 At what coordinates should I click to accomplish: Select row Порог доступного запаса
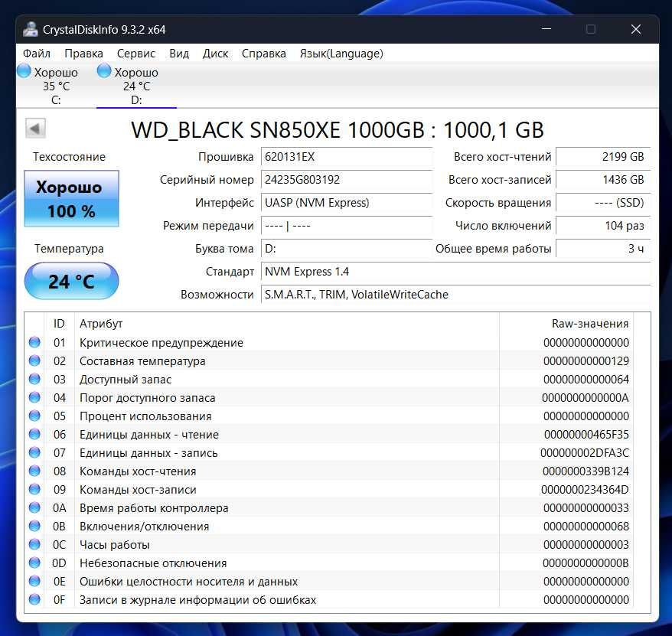tap(329, 398)
